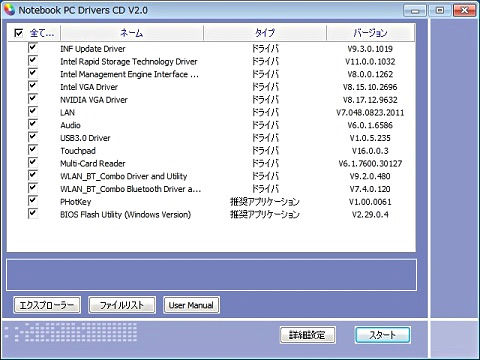The image size is (480, 360).
Task: Toggle the NVIDIA VGA Driver checkbox
Action: click(x=33, y=99)
